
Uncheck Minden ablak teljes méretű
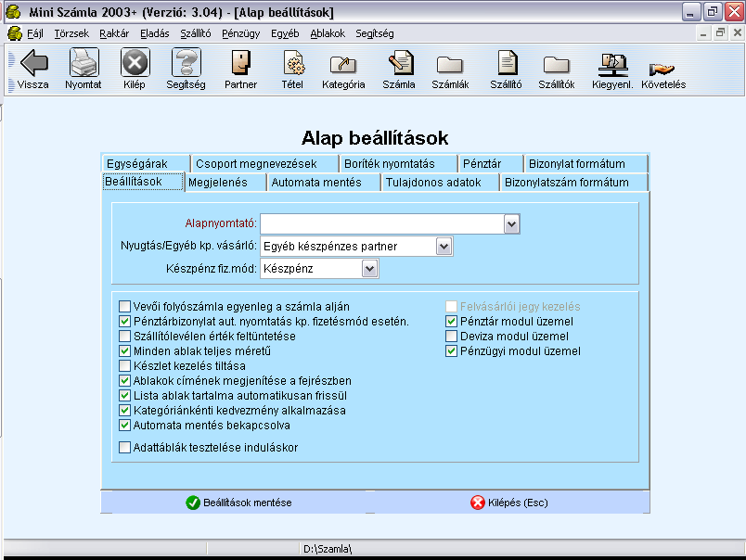pyautogui.click(x=124, y=350)
